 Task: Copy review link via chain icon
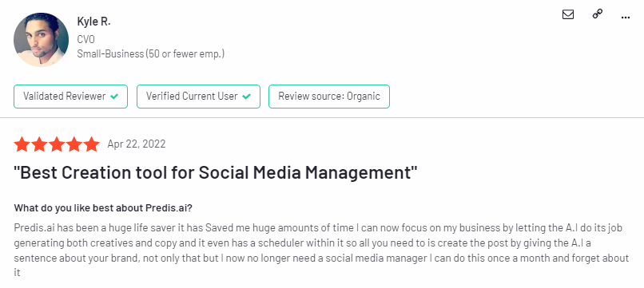tap(597, 14)
